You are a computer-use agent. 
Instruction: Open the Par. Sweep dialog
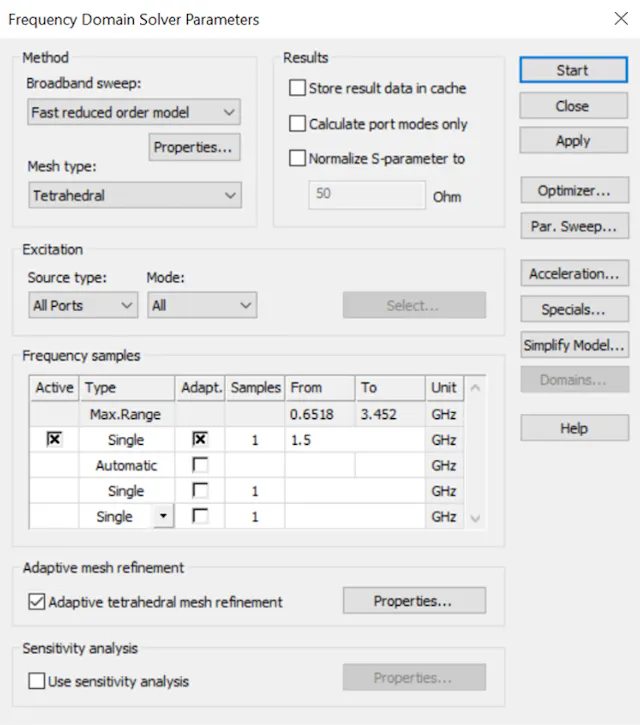(574, 226)
